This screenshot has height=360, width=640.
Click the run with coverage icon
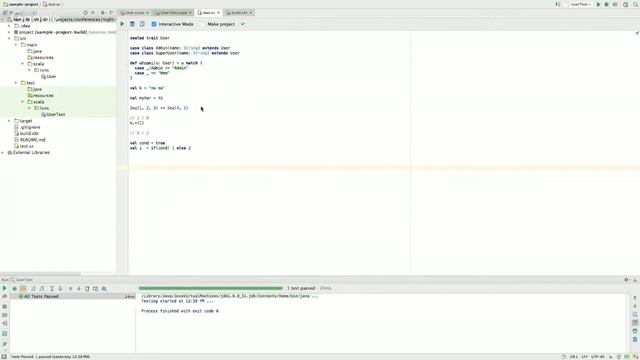[615, 4]
